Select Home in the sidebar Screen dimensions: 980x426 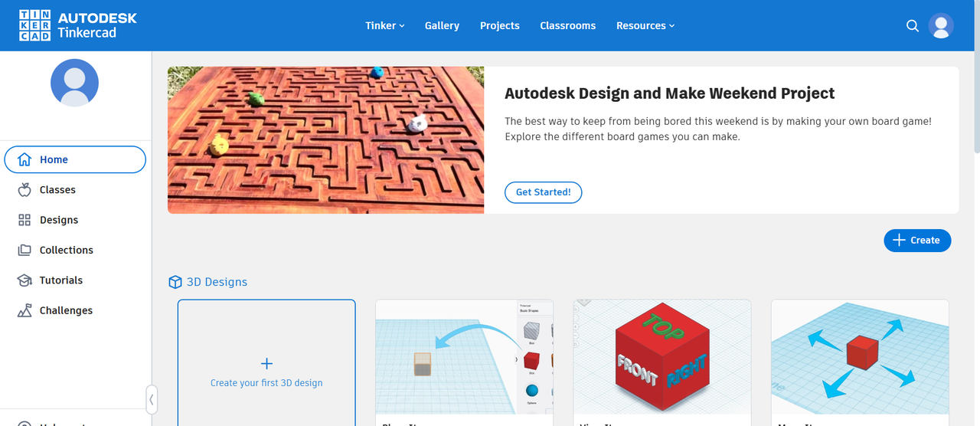point(75,159)
